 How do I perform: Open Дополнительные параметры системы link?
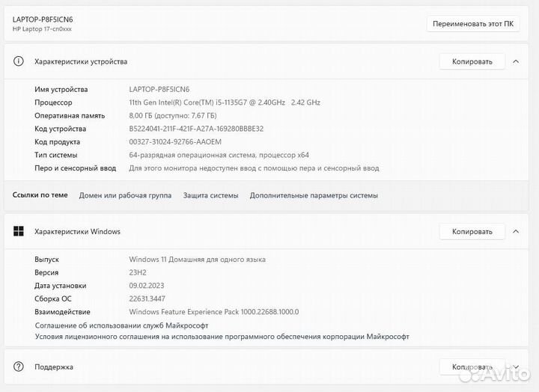(314, 195)
